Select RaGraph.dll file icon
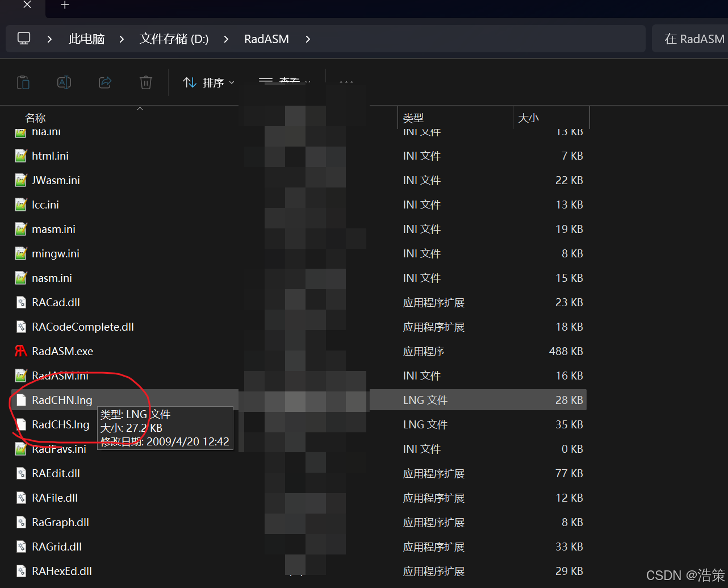Viewport: 728px width, 588px height. (x=21, y=522)
